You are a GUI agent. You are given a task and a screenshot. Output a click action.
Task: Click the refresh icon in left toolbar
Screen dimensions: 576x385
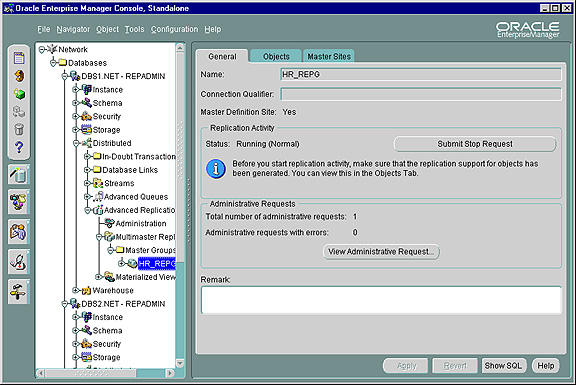pos(19,76)
